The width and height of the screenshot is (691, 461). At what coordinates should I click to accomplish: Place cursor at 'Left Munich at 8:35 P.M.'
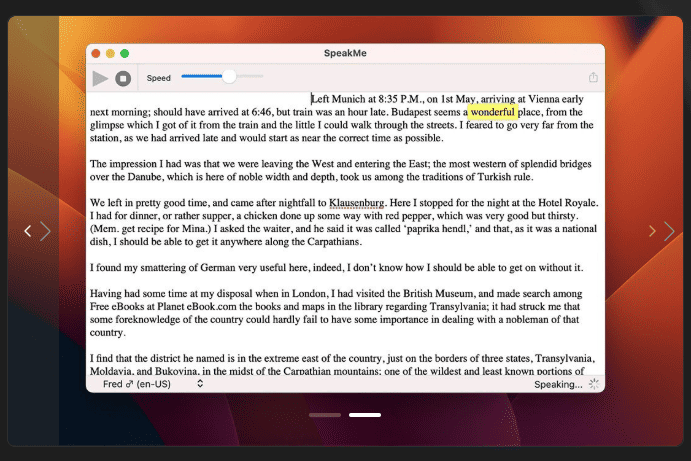tap(368, 99)
